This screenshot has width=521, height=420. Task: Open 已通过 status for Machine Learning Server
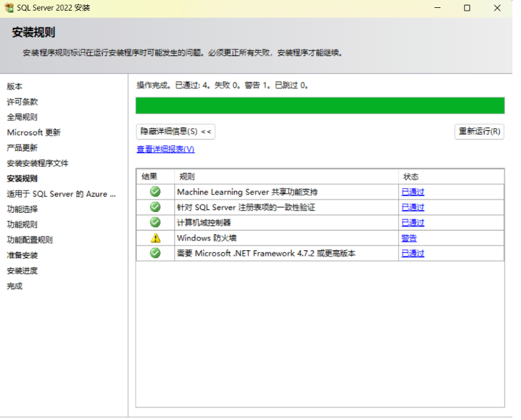pos(413,192)
